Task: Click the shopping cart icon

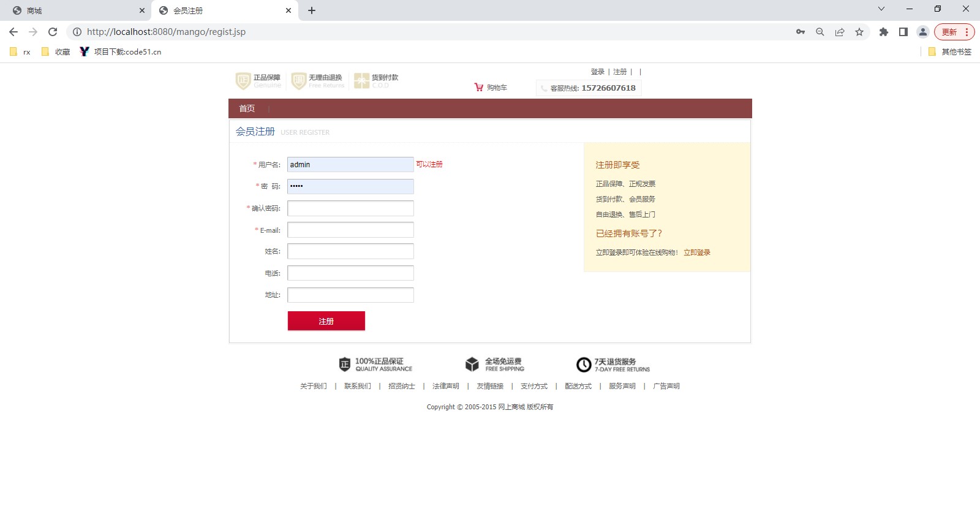Action: click(479, 88)
